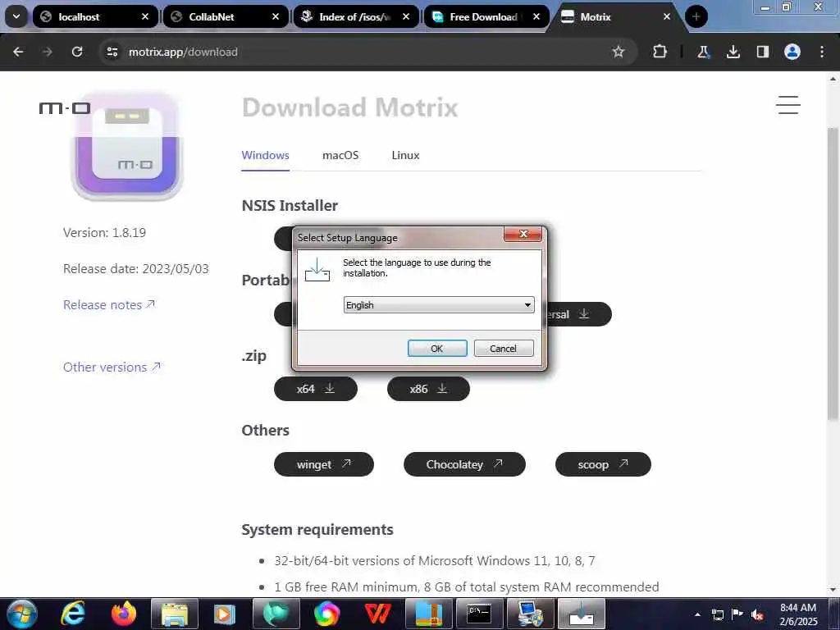Open the browser profile avatar
The image size is (840, 630).
click(792, 52)
